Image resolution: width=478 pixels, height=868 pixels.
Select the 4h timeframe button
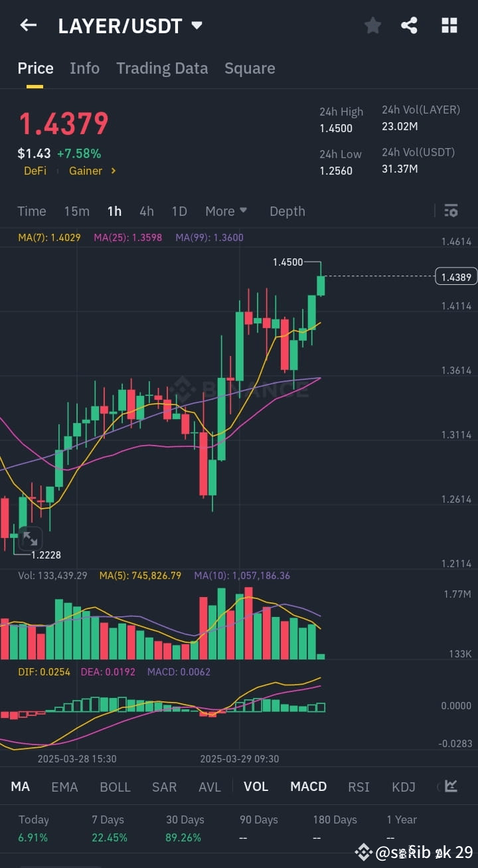146,211
